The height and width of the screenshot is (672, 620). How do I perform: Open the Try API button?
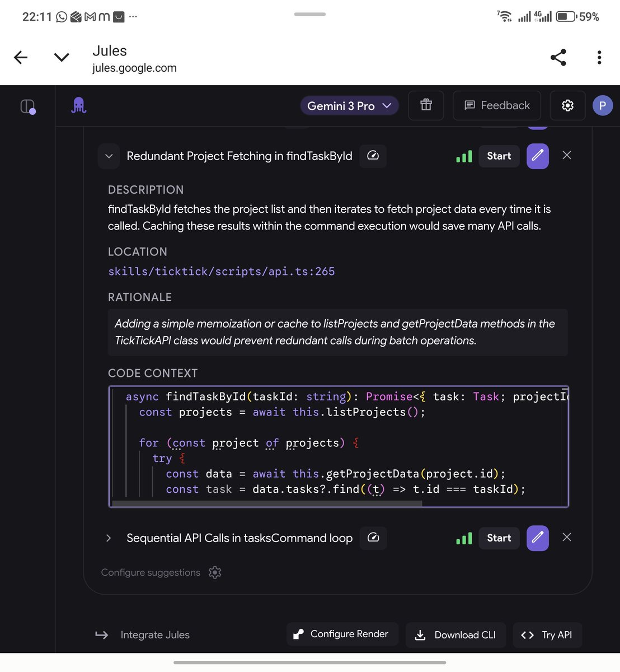pyautogui.click(x=547, y=635)
